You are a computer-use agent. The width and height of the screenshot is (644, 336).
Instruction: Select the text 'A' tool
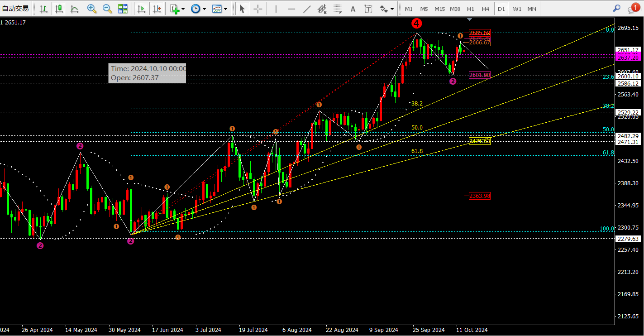[x=353, y=9]
